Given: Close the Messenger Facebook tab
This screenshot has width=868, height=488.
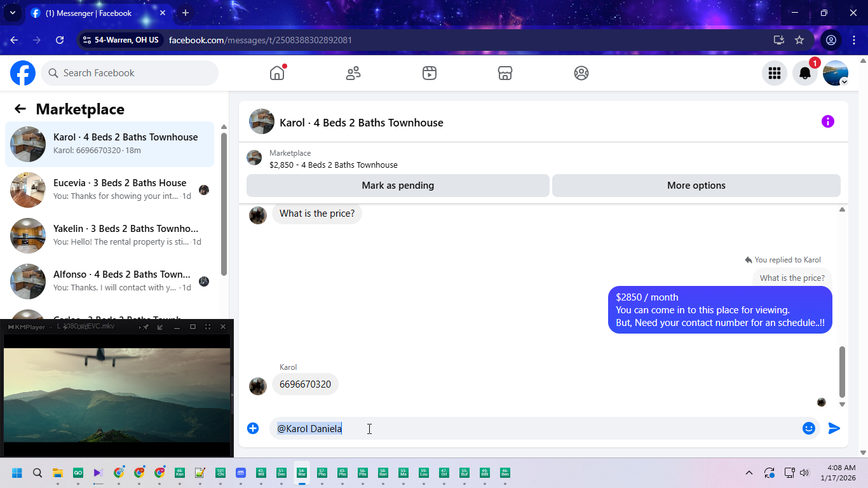Looking at the screenshot, I should [x=163, y=13].
